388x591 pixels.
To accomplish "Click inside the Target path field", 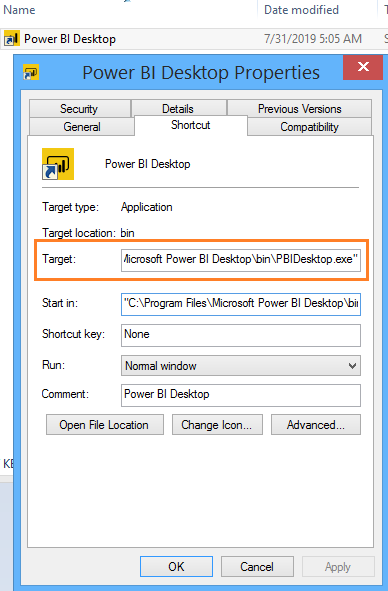I will (x=241, y=260).
